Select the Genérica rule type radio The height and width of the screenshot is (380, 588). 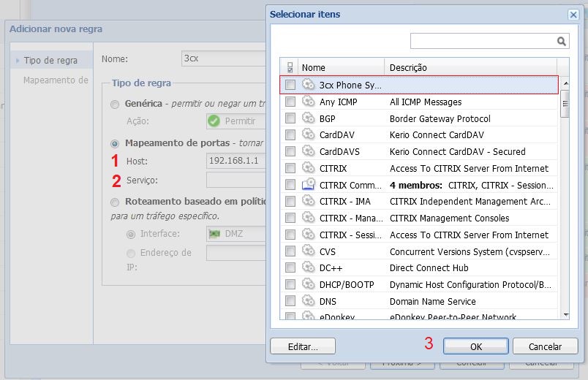[x=115, y=104]
